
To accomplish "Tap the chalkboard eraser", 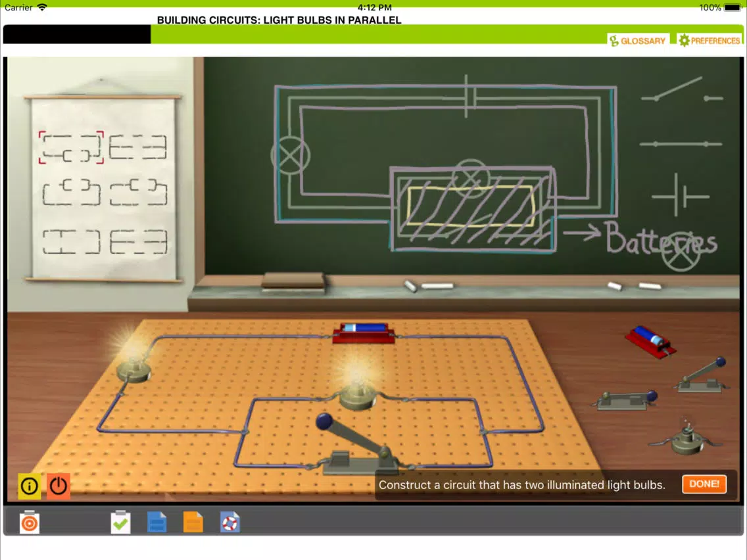I will (293, 281).
